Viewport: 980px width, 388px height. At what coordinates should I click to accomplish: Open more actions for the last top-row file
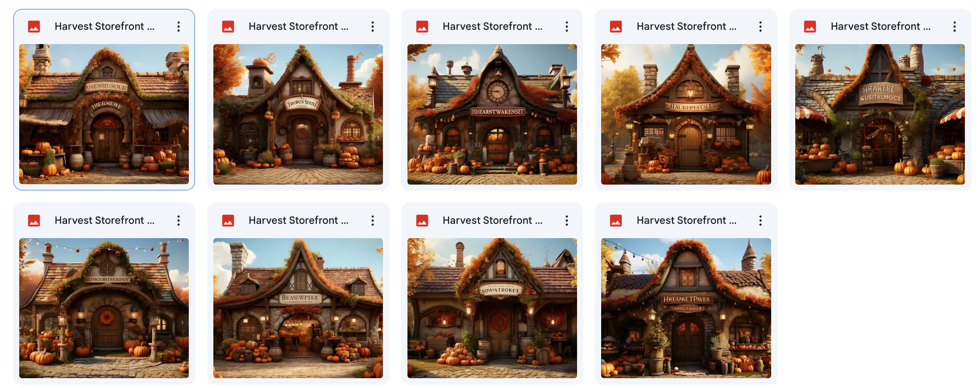955,26
